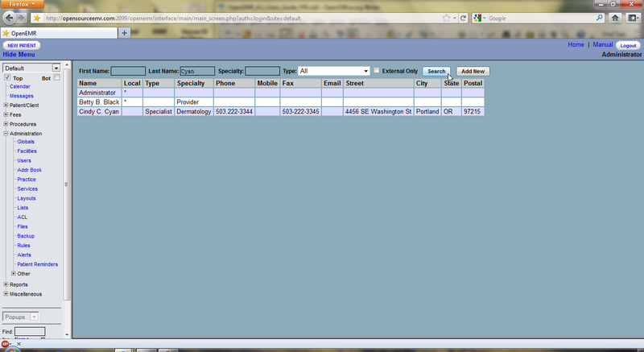Open the Popups dropdown
This screenshot has width=644, height=352.
pyautogui.click(x=21, y=317)
